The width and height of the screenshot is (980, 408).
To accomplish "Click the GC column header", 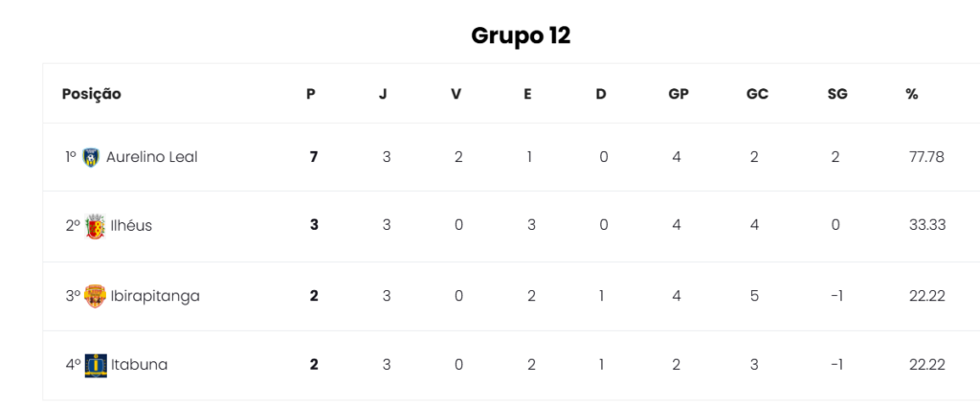I will pos(757,95).
